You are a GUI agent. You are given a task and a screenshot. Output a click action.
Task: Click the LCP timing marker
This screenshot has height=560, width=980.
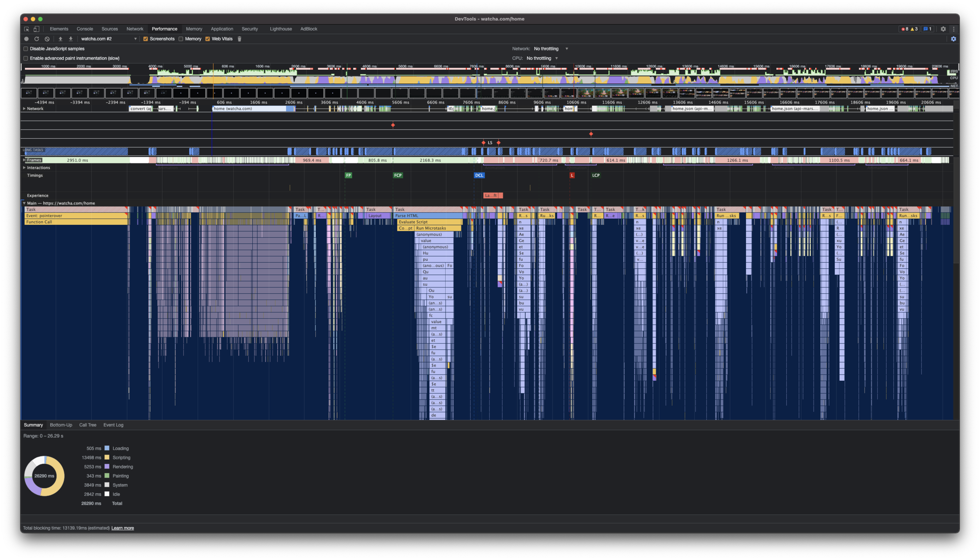(x=595, y=175)
